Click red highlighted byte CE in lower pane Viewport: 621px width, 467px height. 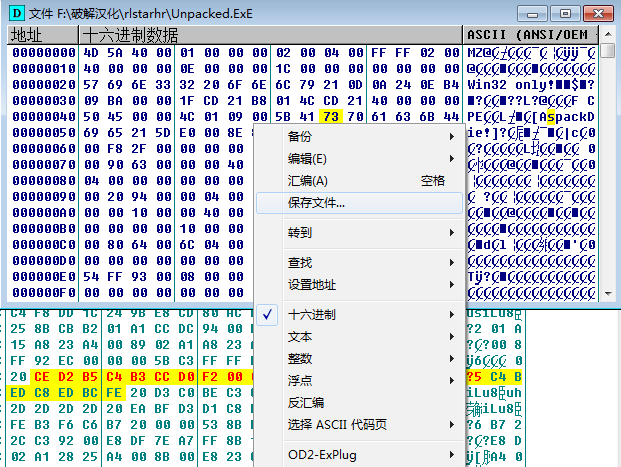[x=42, y=377]
